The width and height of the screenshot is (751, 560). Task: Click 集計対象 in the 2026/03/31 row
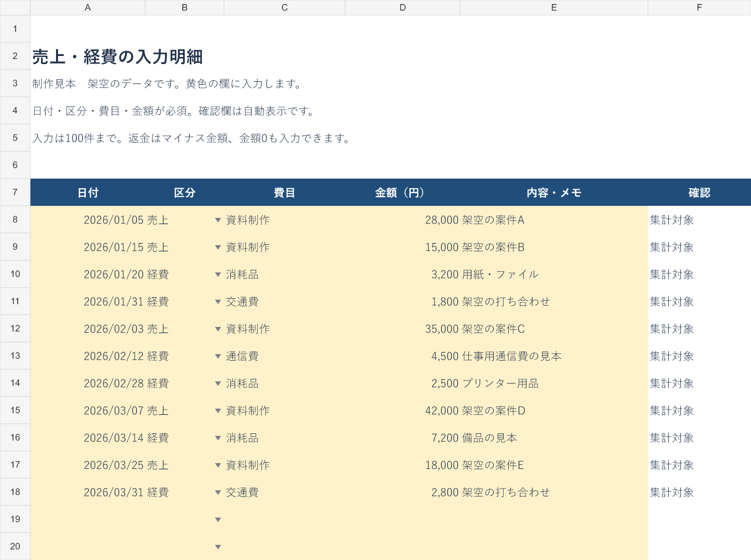[x=672, y=492]
